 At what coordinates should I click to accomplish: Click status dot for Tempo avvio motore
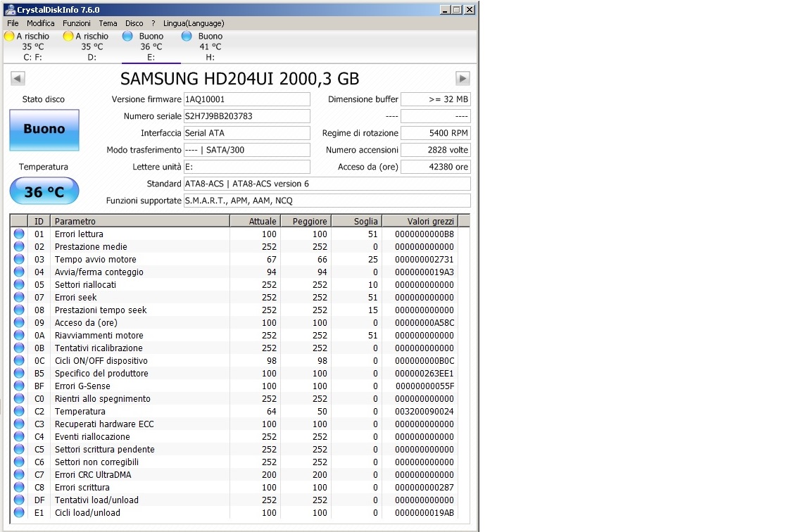19,259
